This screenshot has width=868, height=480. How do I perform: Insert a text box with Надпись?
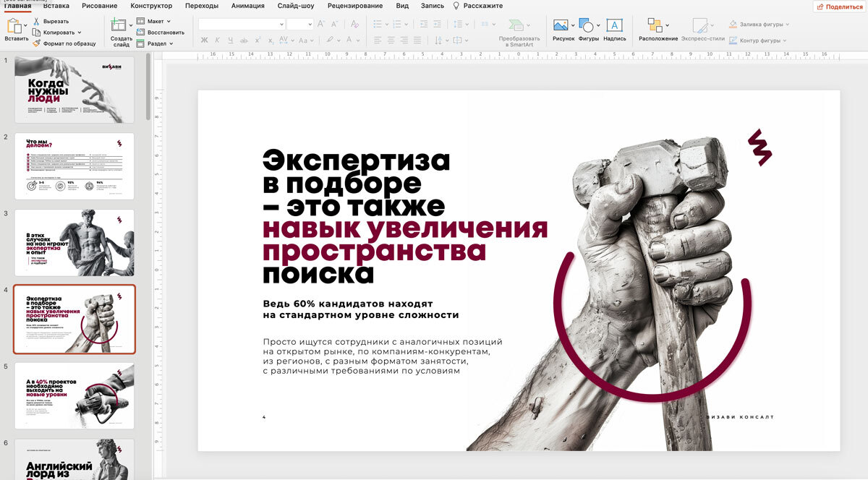614,26
